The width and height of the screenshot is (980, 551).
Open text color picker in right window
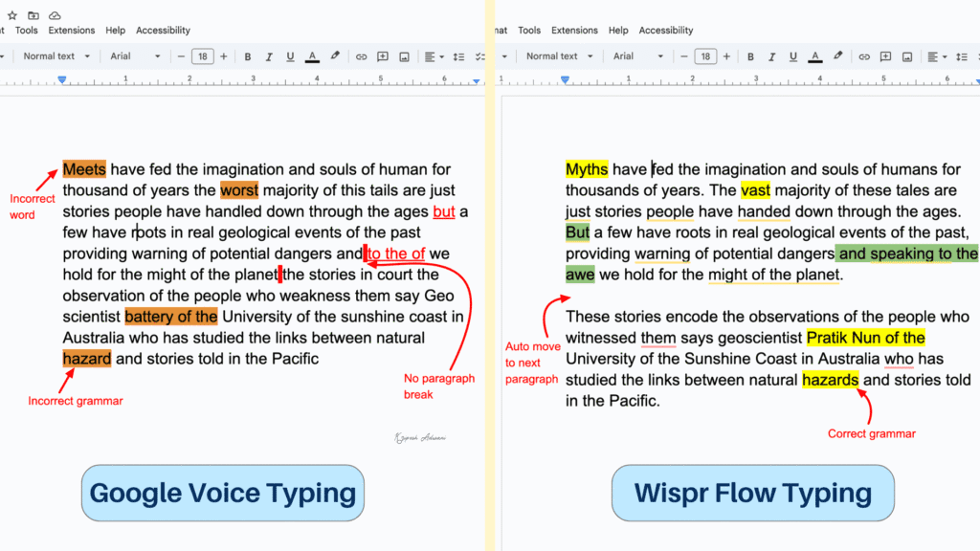click(x=815, y=56)
